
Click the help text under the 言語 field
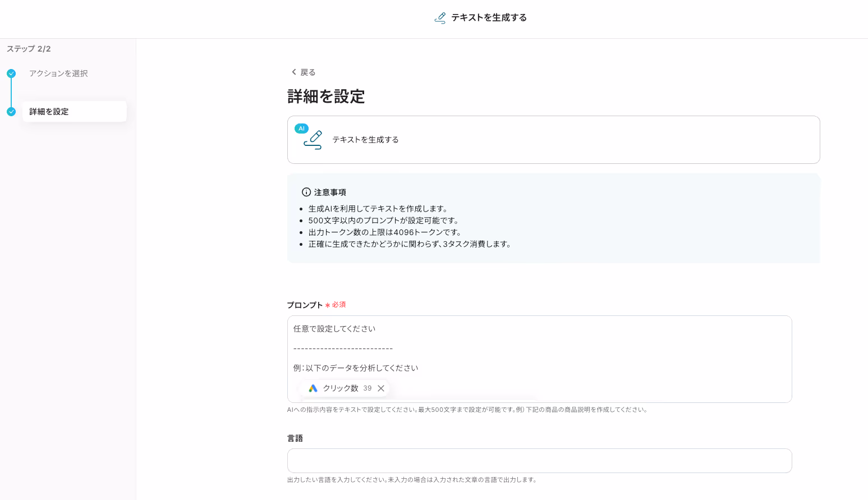tap(412, 480)
